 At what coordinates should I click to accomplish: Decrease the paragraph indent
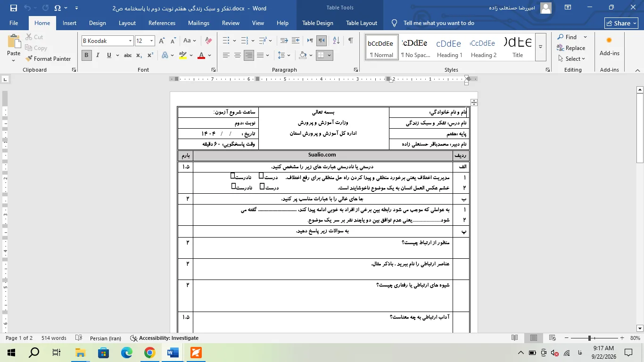pyautogui.click(x=284, y=41)
